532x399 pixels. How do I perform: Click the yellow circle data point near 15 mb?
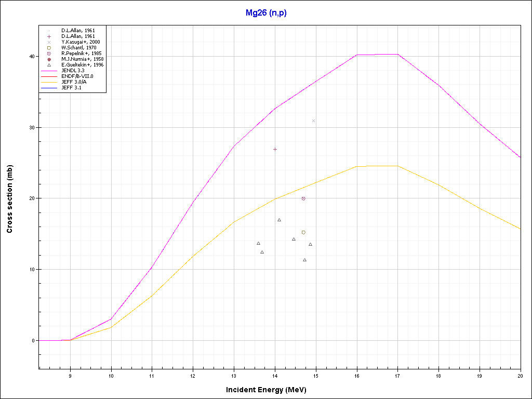303,232
